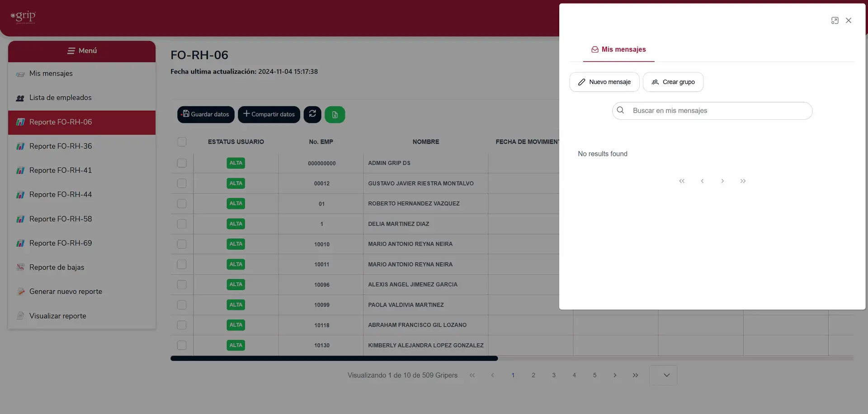Expand the messages panel to full view
This screenshot has height=414, width=868.
pyautogui.click(x=835, y=20)
